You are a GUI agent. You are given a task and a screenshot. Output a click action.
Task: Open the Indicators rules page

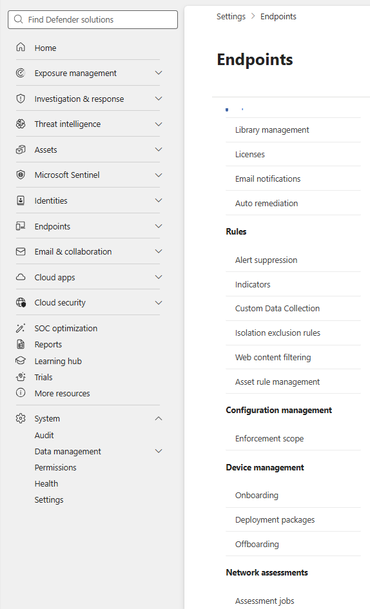click(252, 284)
